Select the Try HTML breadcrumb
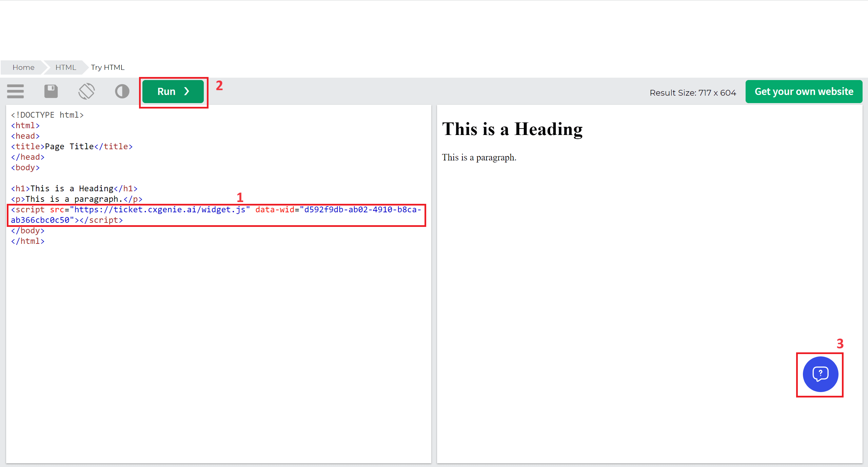This screenshot has width=868, height=467. point(107,67)
